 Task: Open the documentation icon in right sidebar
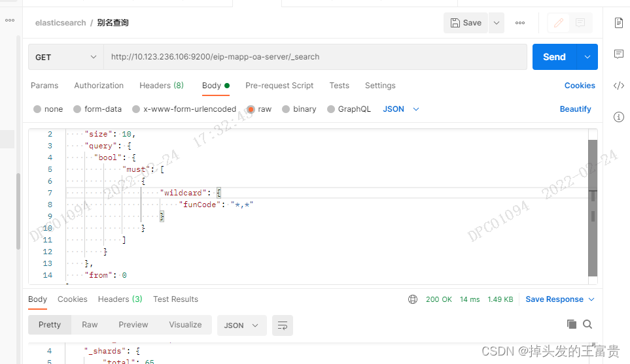[619, 23]
